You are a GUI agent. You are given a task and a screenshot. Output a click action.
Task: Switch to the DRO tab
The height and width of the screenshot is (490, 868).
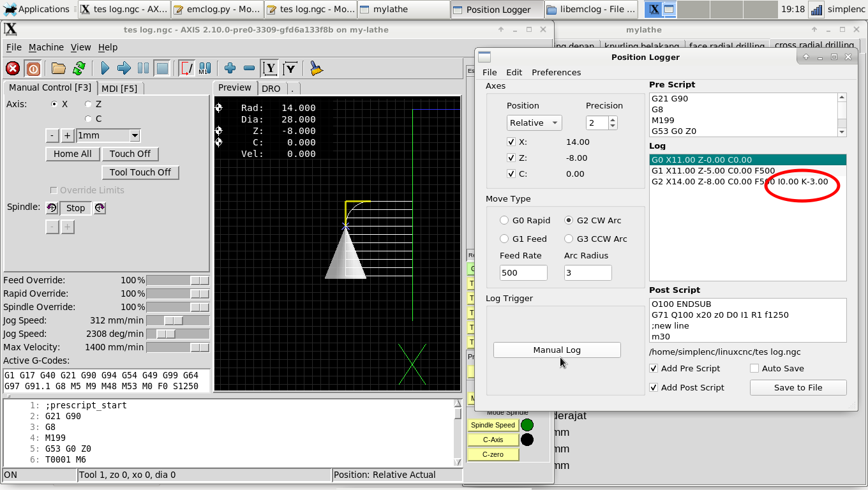[x=271, y=88]
